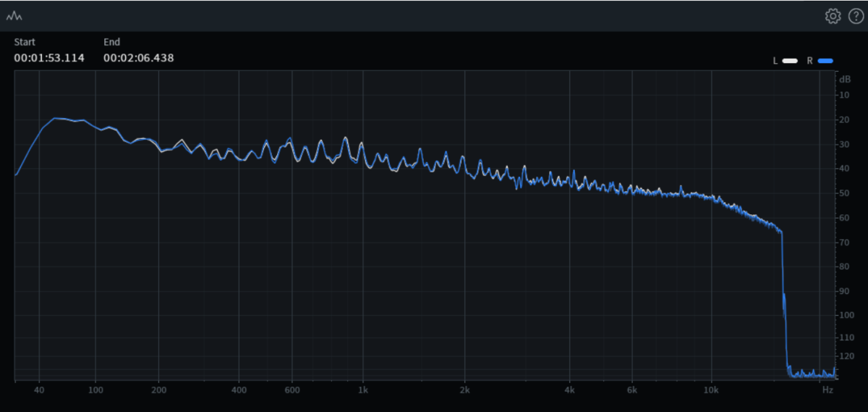The width and height of the screenshot is (868, 412).
Task: Click the 40 frequency axis label
Action: click(38, 390)
